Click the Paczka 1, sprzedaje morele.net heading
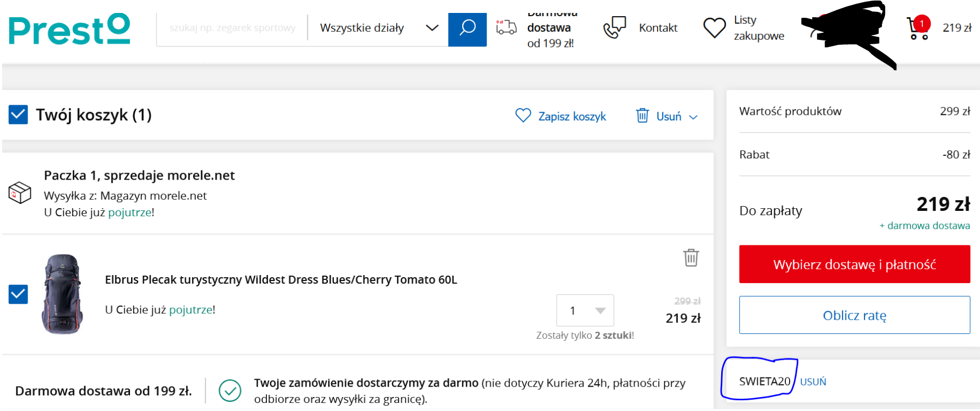The width and height of the screenshot is (980, 411). pos(139,175)
